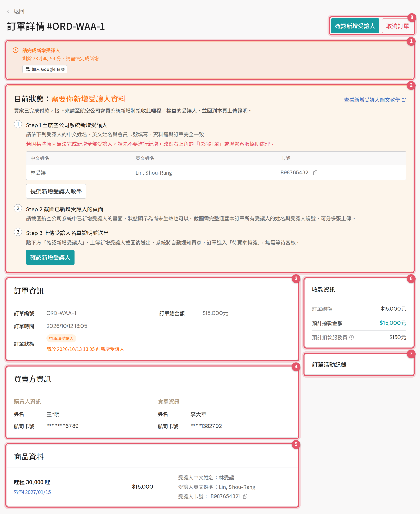Click the Step 2 截圖已新增受讓人的頁面 heading

[65, 209]
